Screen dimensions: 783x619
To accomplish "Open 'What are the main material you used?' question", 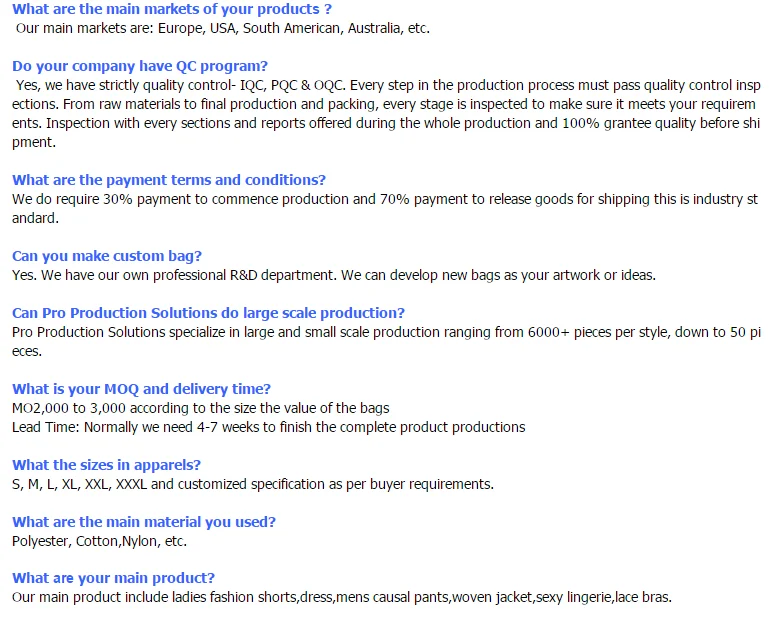I will tap(144, 522).
